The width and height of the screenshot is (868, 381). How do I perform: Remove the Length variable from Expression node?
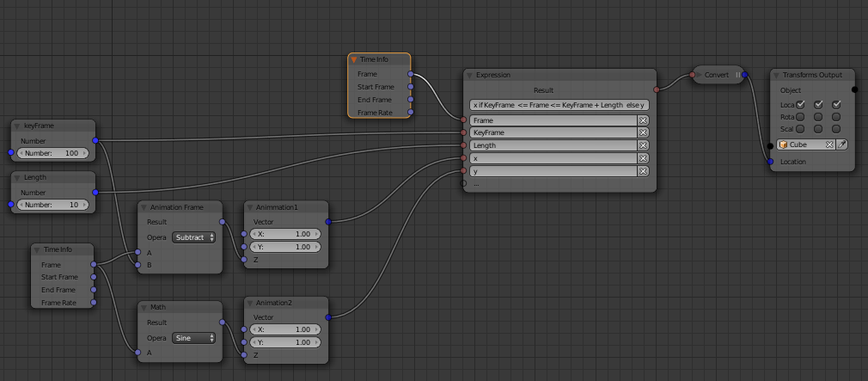643,145
